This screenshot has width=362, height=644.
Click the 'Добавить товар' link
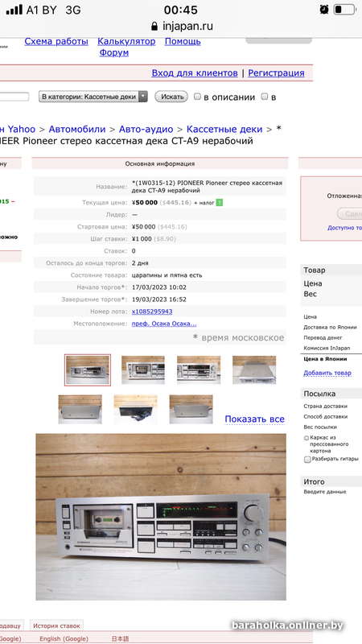(327, 373)
